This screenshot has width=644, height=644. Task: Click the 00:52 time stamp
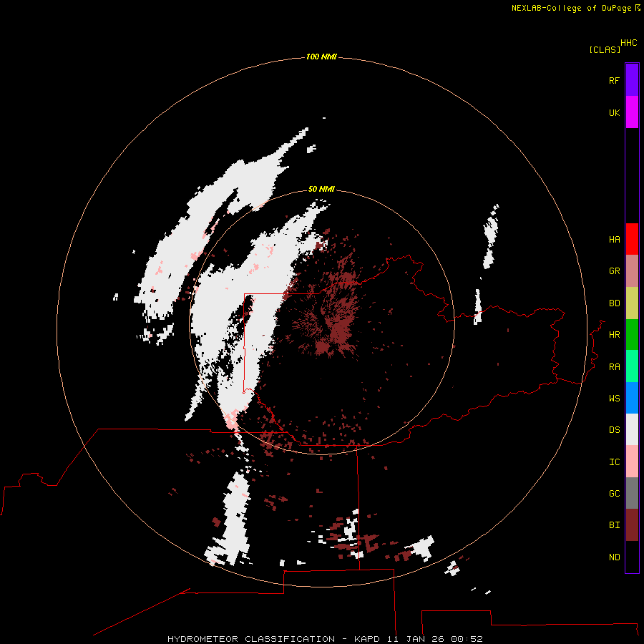point(467,639)
